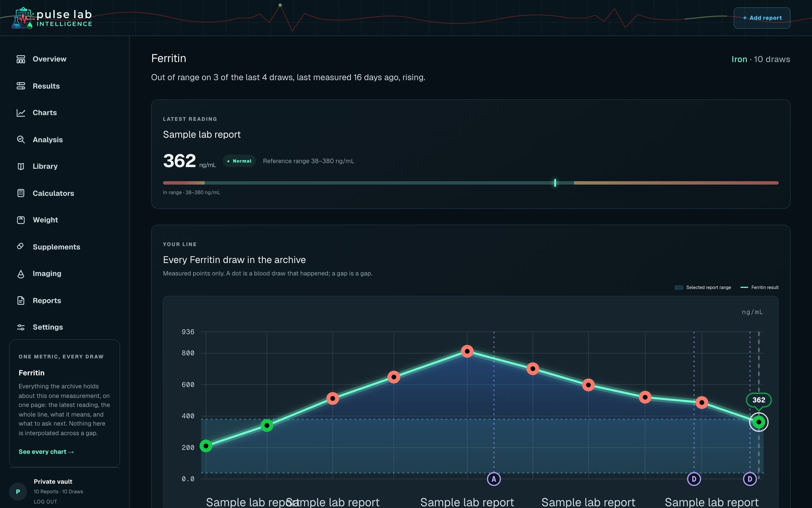Click the A marker on chart axis
Image resolution: width=812 pixels, height=508 pixels.
494,479
